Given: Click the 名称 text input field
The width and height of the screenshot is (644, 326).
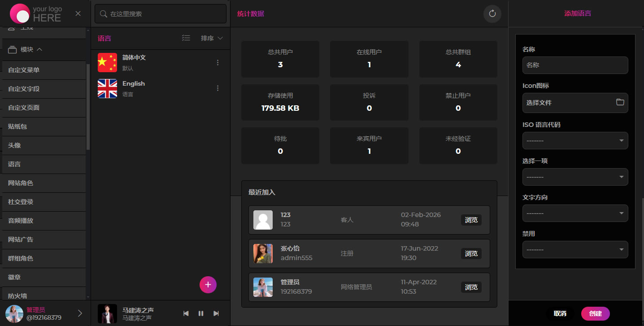Looking at the screenshot, I should [575, 65].
